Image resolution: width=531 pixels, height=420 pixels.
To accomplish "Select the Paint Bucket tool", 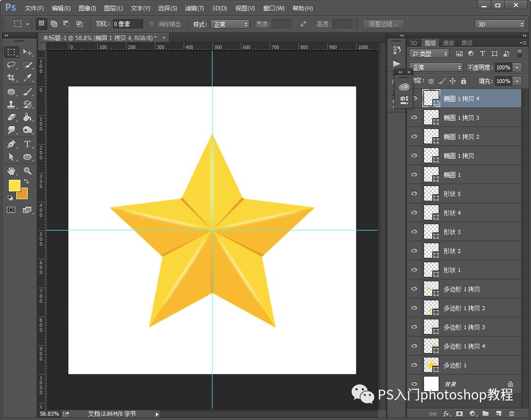I will (27, 117).
